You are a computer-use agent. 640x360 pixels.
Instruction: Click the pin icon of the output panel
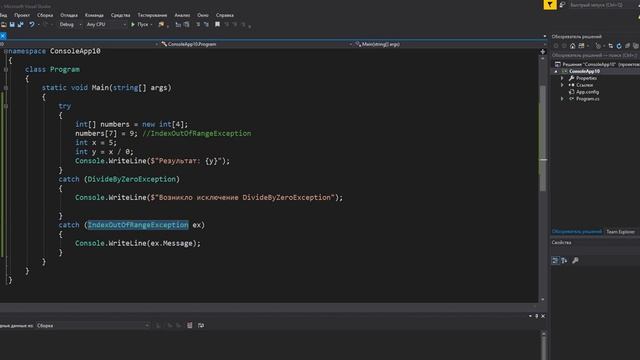click(537, 316)
